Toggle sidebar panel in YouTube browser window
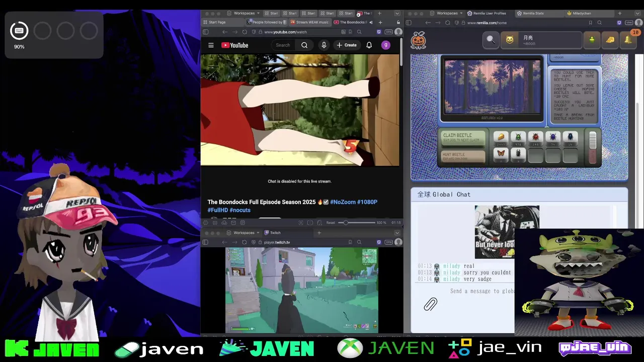 pos(205,32)
